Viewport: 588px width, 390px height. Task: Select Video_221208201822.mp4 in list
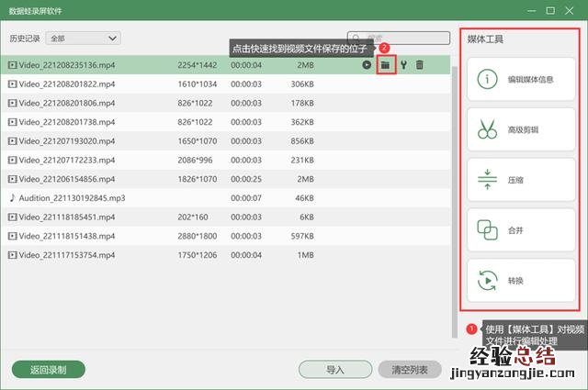point(66,84)
